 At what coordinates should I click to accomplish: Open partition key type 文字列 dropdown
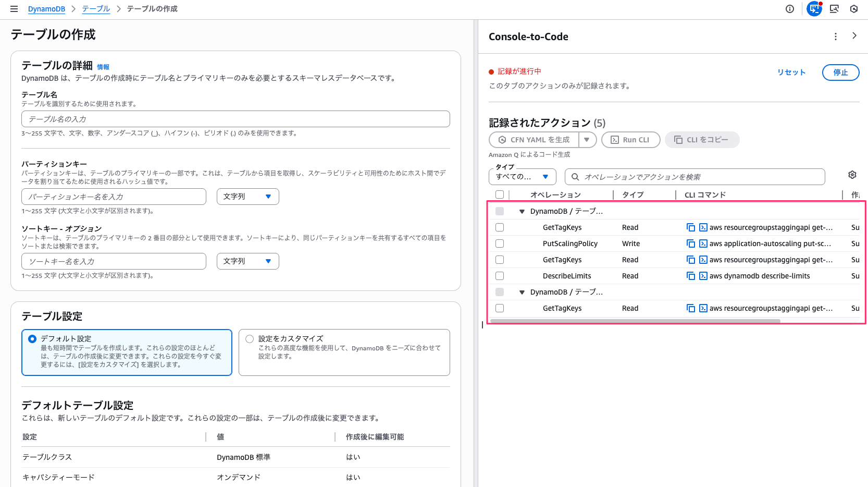coord(248,197)
